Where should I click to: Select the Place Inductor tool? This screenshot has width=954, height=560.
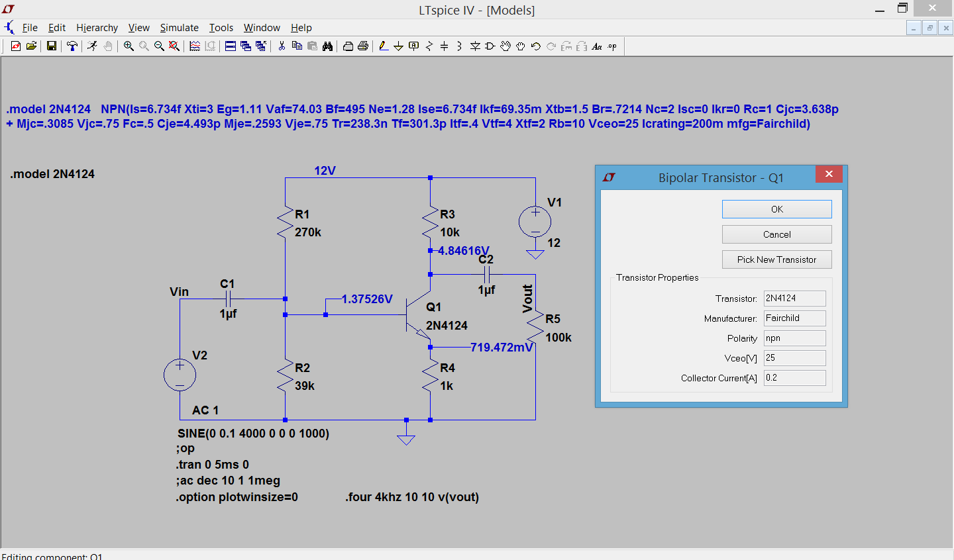459,46
